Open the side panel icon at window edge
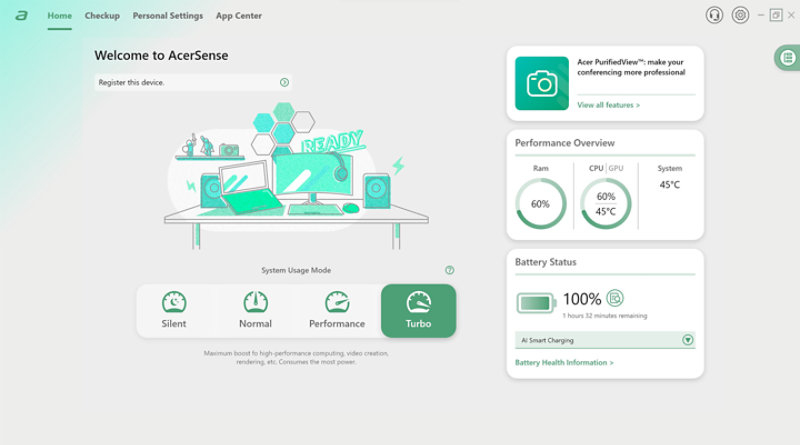Image resolution: width=800 pixels, height=445 pixels. coord(788,58)
